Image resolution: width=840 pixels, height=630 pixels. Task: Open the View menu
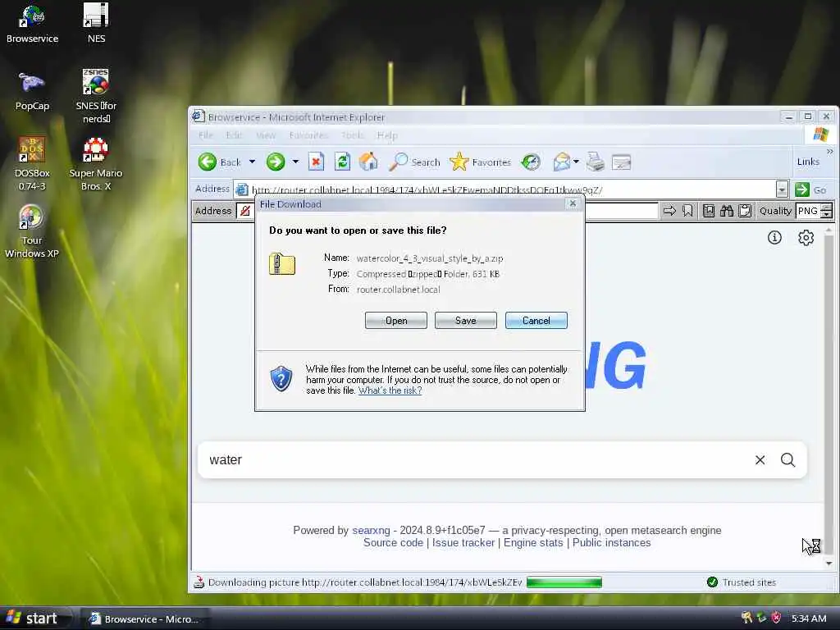coord(266,135)
